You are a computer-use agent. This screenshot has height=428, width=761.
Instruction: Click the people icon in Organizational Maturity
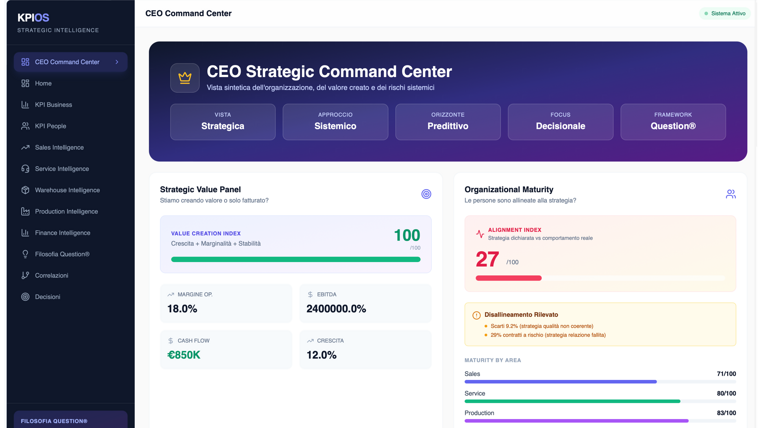pyautogui.click(x=730, y=194)
